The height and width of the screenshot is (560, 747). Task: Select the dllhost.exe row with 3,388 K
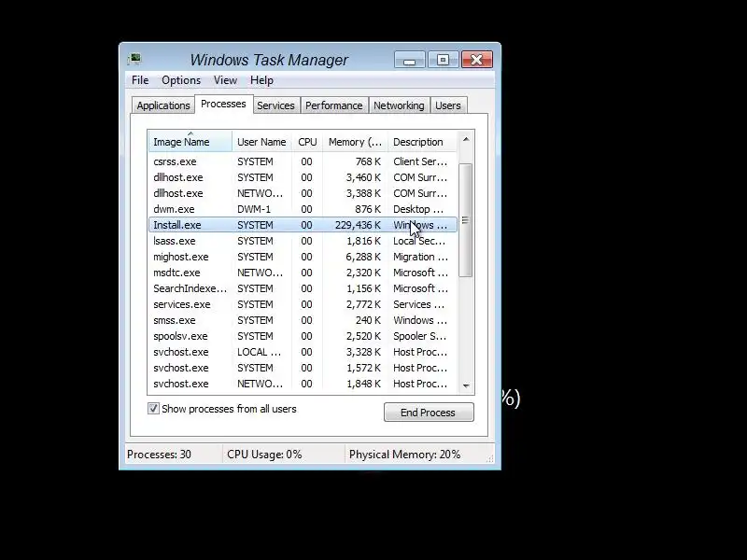tap(303, 193)
